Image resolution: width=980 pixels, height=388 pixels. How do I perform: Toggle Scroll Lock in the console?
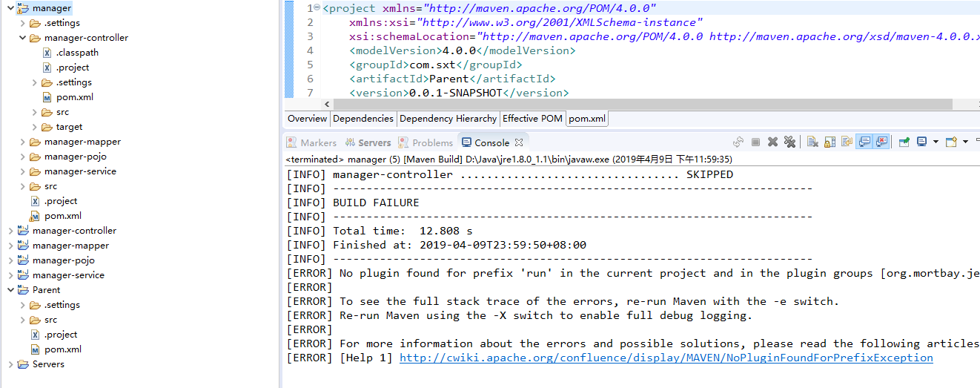coord(830,142)
